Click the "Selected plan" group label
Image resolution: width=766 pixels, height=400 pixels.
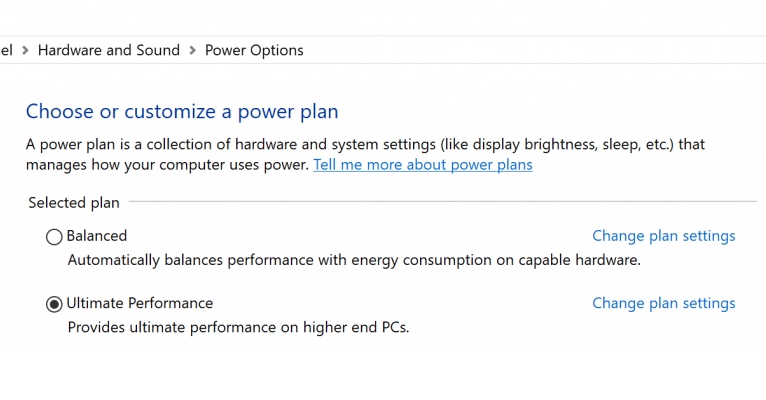tap(74, 203)
